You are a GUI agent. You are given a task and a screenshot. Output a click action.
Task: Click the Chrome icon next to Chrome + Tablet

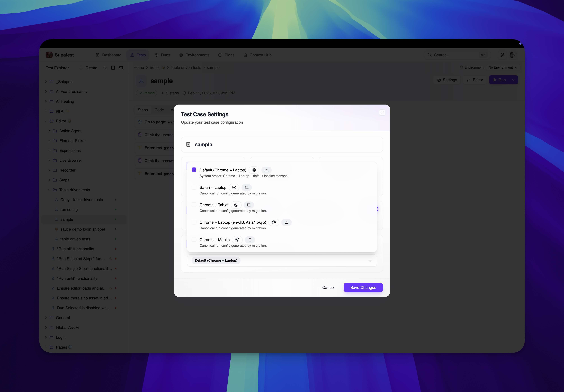pos(236,205)
